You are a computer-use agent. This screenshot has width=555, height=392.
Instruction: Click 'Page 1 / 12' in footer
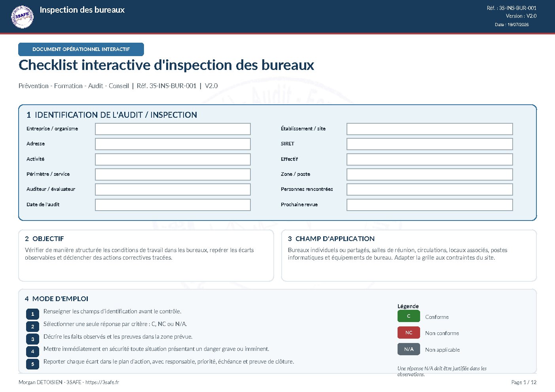[524, 382]
